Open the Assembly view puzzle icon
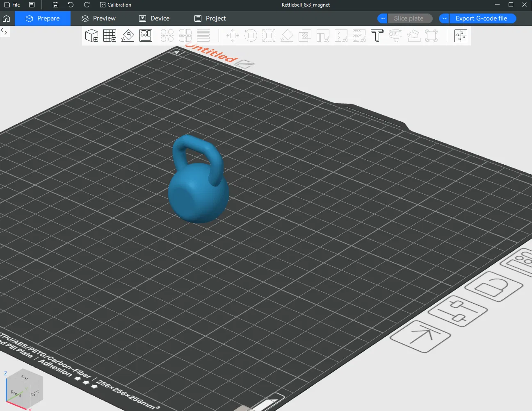The image size is (532, 411). [x=461, y=36]
